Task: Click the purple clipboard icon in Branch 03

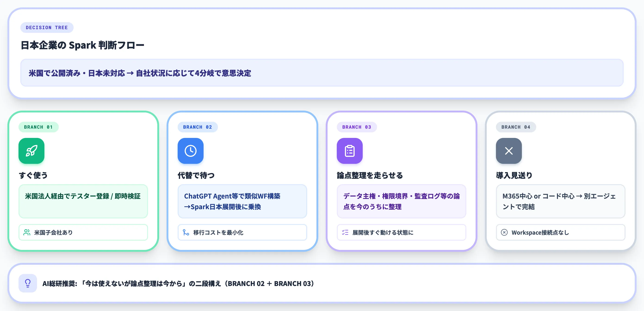Action: click(x=350, y=151)
